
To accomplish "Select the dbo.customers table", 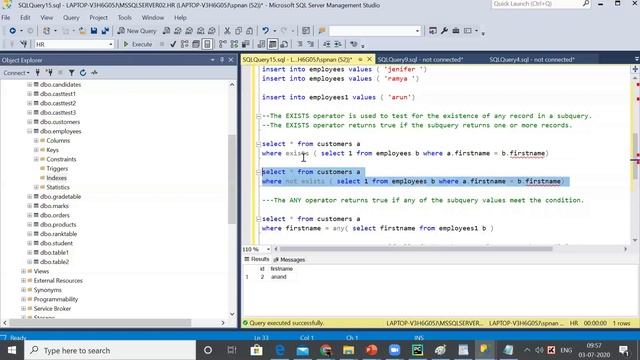I will (x=60, y=122).
